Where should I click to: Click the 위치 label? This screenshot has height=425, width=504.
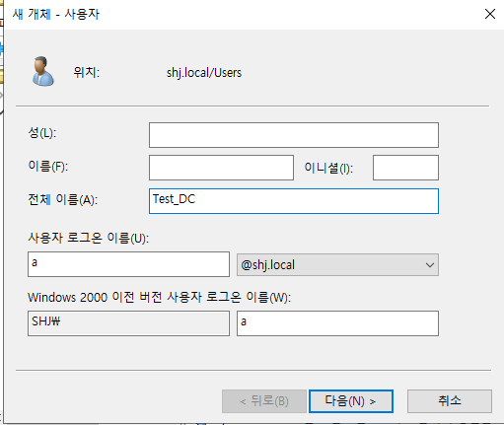click(x=87, y=72)
